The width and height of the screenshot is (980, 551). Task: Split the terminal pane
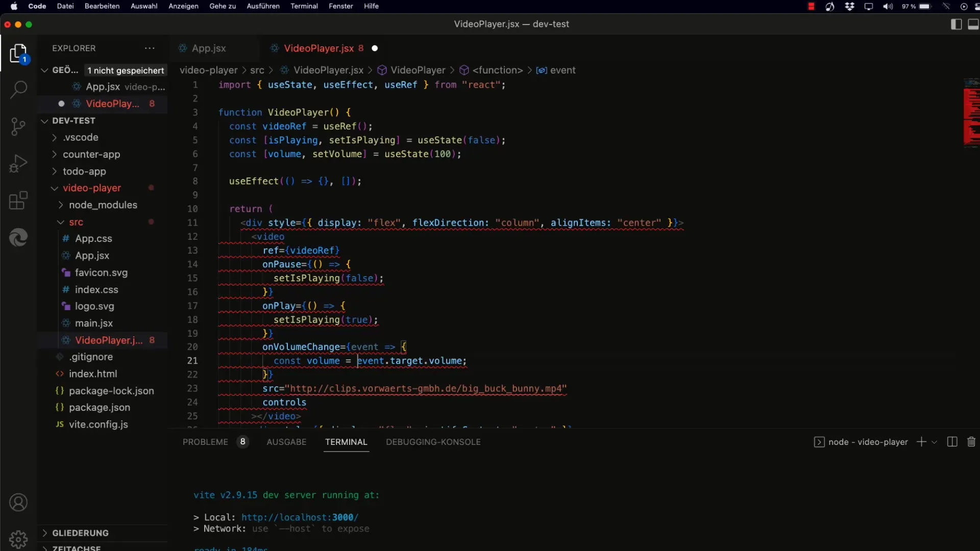[x=952, y=442]
